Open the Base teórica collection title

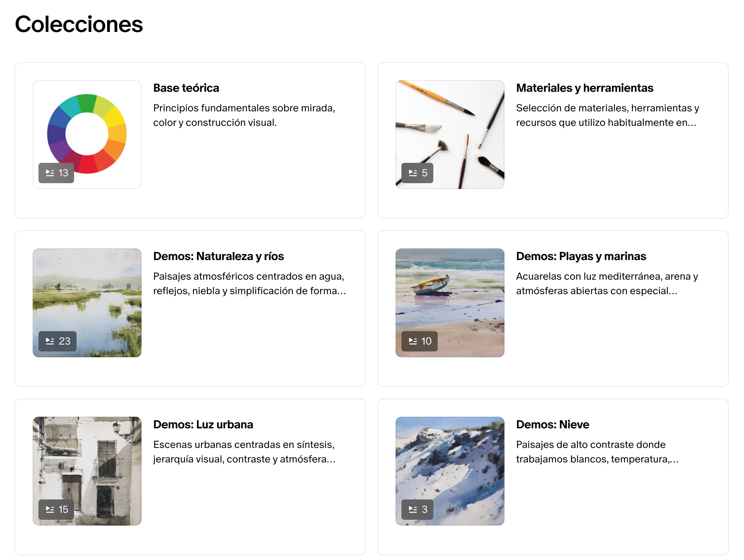186,88
